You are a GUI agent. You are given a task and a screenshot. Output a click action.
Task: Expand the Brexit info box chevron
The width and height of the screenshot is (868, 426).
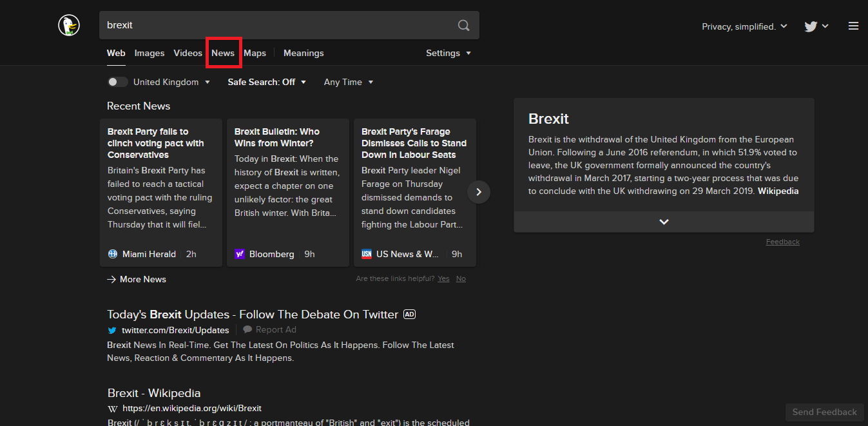(664, 222)
